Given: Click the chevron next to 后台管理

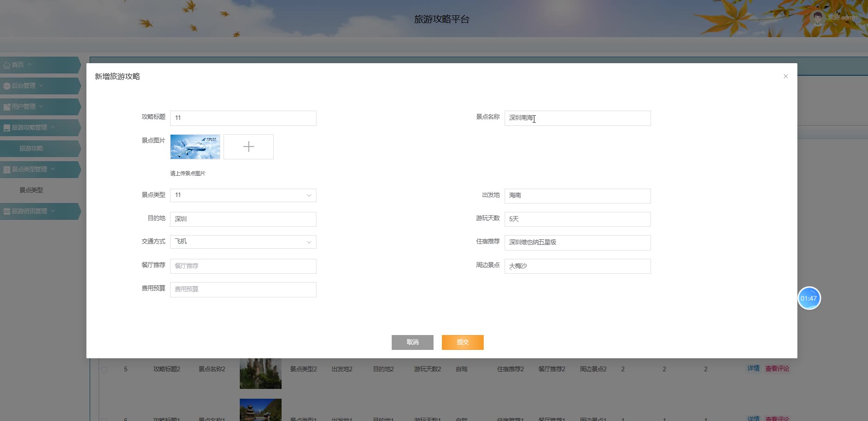Looking at the screenshot, I should click(41, 86).
